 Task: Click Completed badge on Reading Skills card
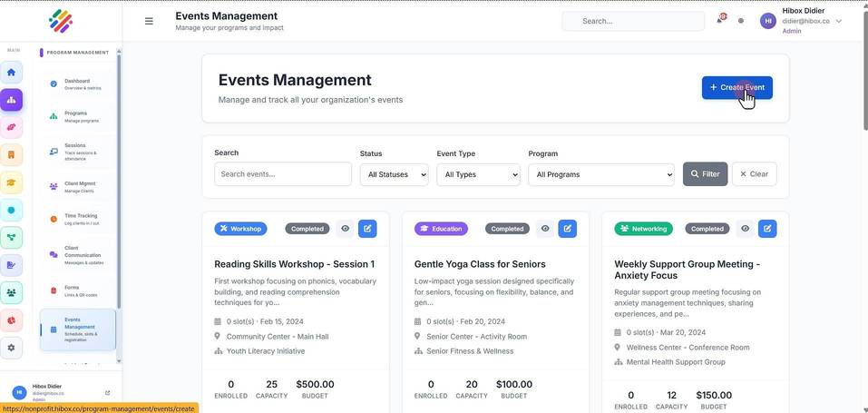click(307, 229)
